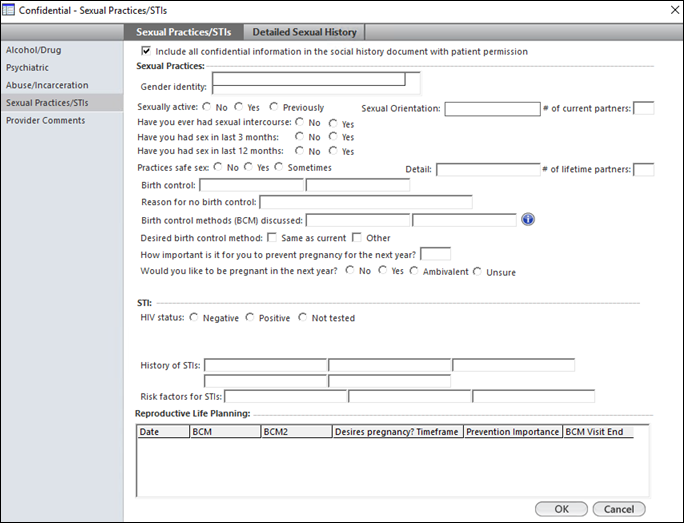Click the blue info icon beside BCM discussed
Screen dimensions: 684x523
(528, 219)
